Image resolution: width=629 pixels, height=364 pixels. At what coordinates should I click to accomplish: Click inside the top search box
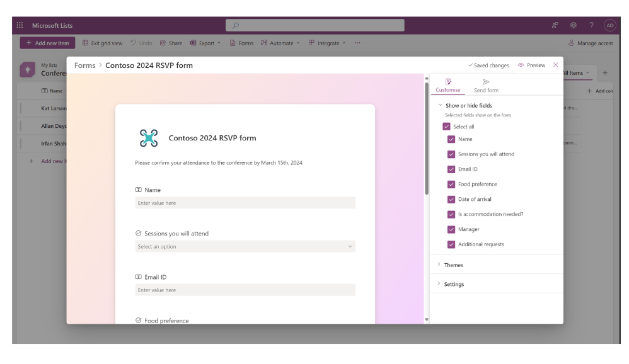[x=315, y=25]
